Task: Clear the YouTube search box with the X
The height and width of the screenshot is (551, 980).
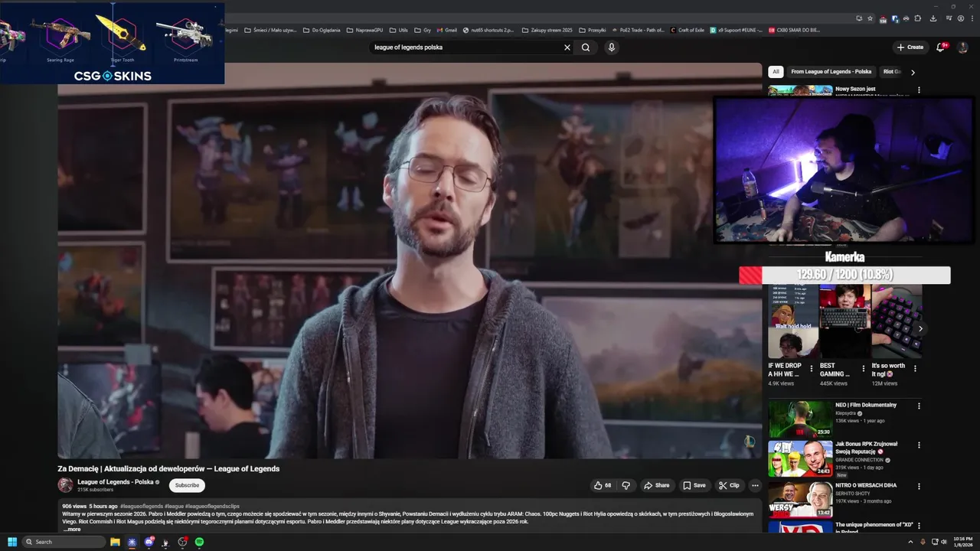Action: pos(567,47)
